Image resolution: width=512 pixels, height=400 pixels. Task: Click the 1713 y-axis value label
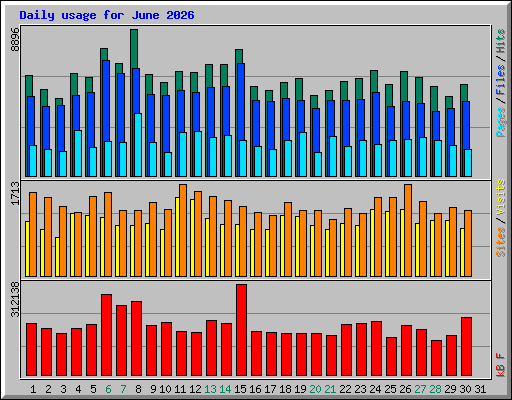point(15,193)
